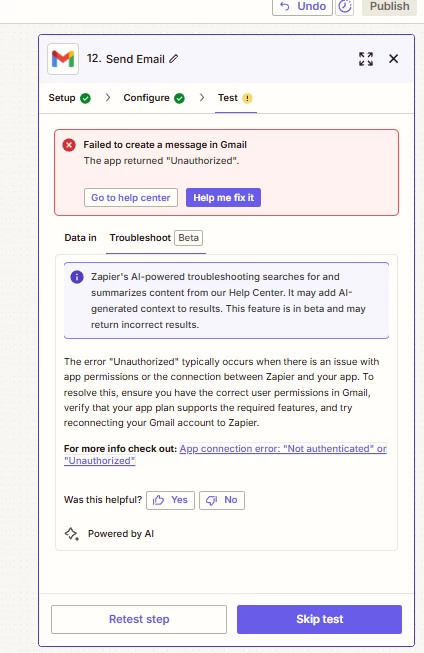Click Retest step

click(x=139, y=619)
